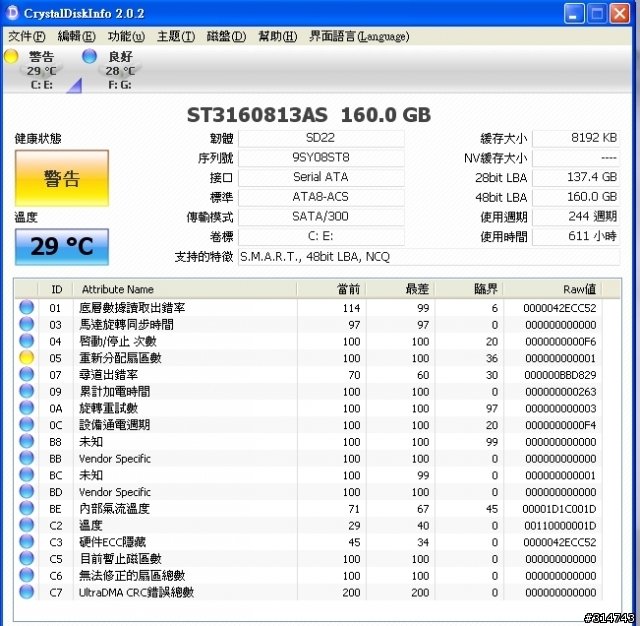Open the 文件(F) menu

(27, 36)
